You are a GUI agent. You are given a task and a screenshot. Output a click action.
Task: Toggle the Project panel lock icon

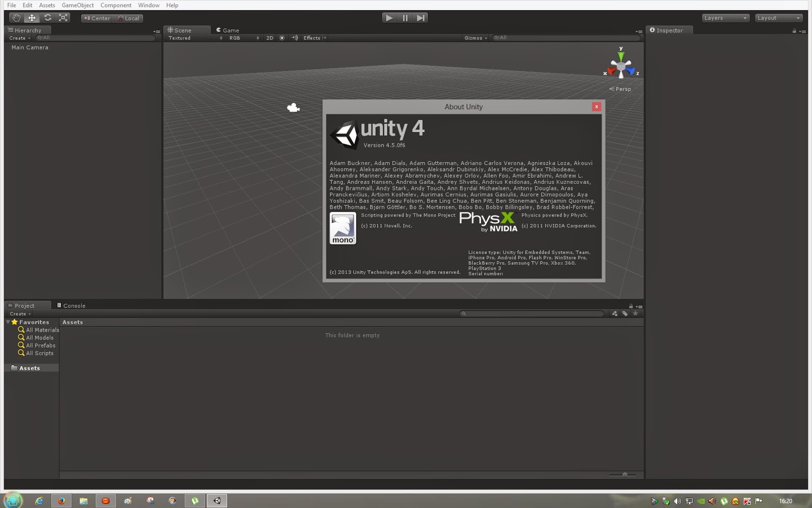click(631, 306)
